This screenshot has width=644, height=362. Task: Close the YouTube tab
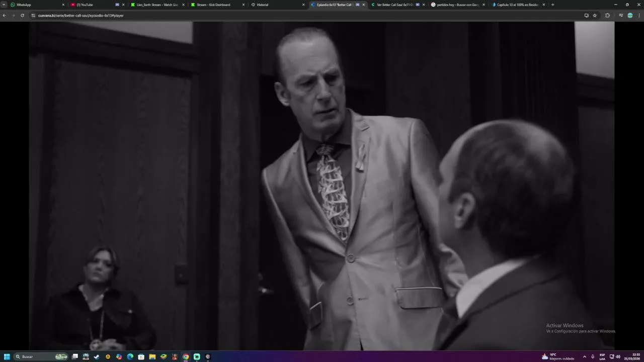click(x=123, y=5)
